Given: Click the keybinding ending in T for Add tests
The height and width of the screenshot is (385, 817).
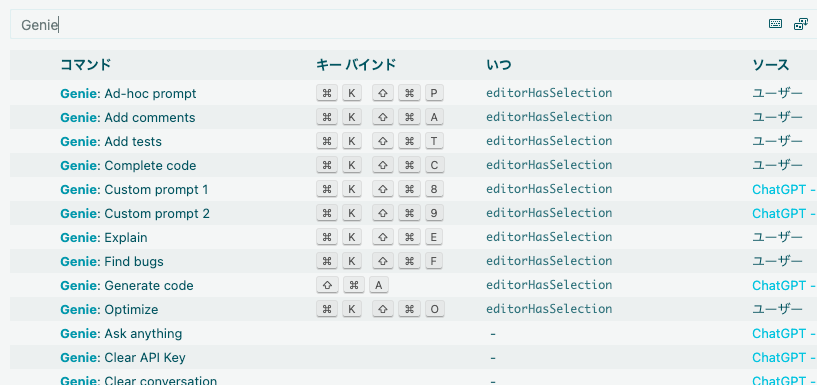Looking at the screenshot, I should (x=380, y=141).
